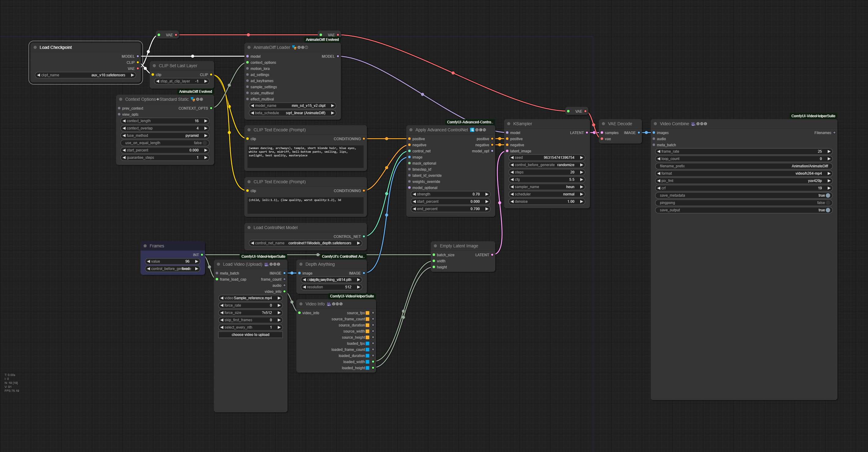Increase the steps value with its right arrow
This screenshot has width=868, height=452.
click(x=581, y=172)
